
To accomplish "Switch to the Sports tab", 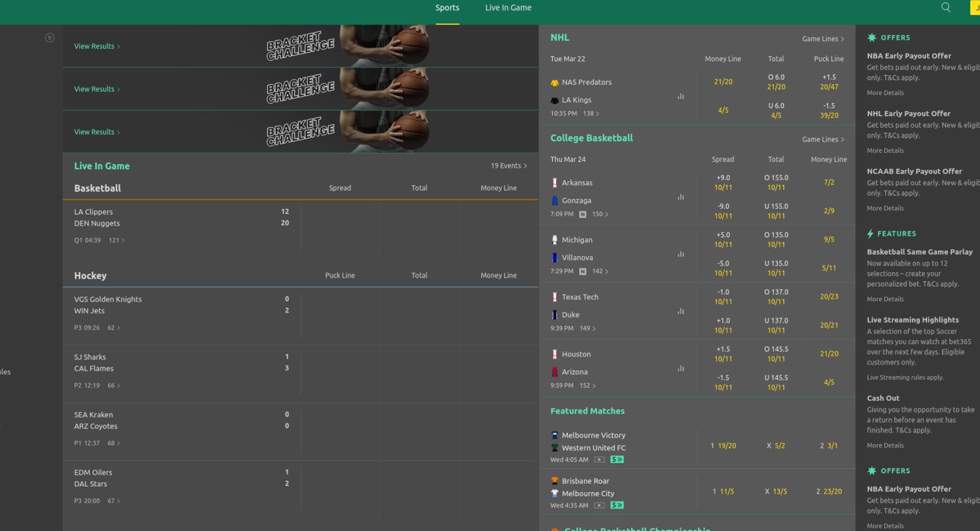I will click(x=447, y=8).
